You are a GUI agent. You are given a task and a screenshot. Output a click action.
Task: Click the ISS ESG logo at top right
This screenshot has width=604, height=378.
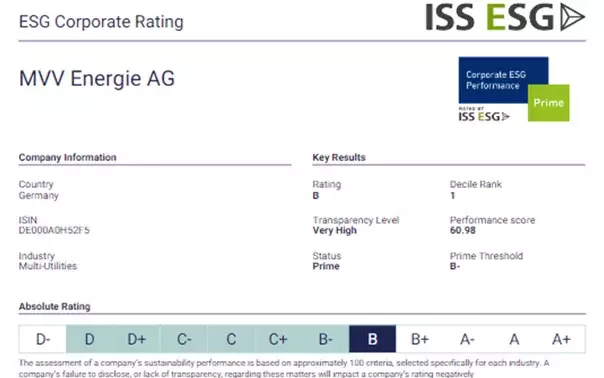coord(505,17)
